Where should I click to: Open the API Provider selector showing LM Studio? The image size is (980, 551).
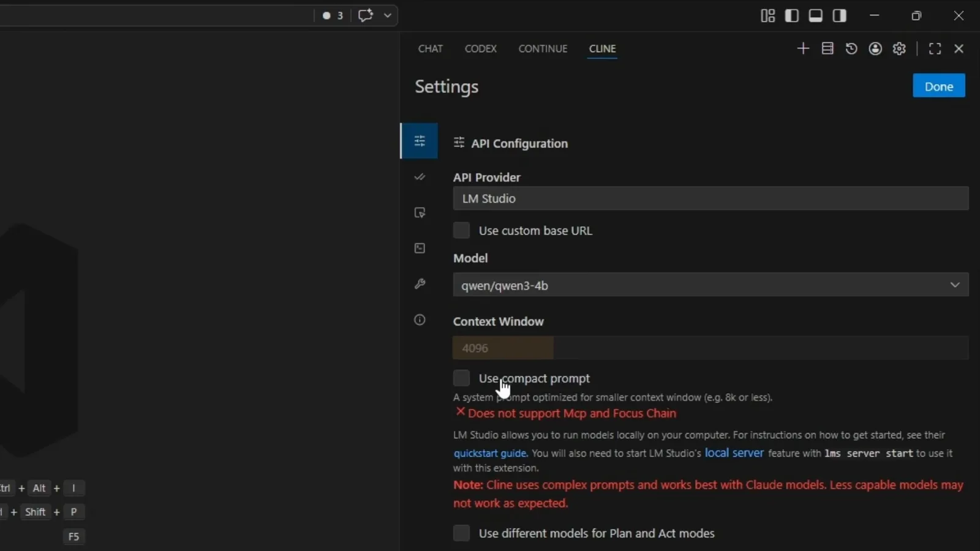pyautogui.click(x=710, y=198)
